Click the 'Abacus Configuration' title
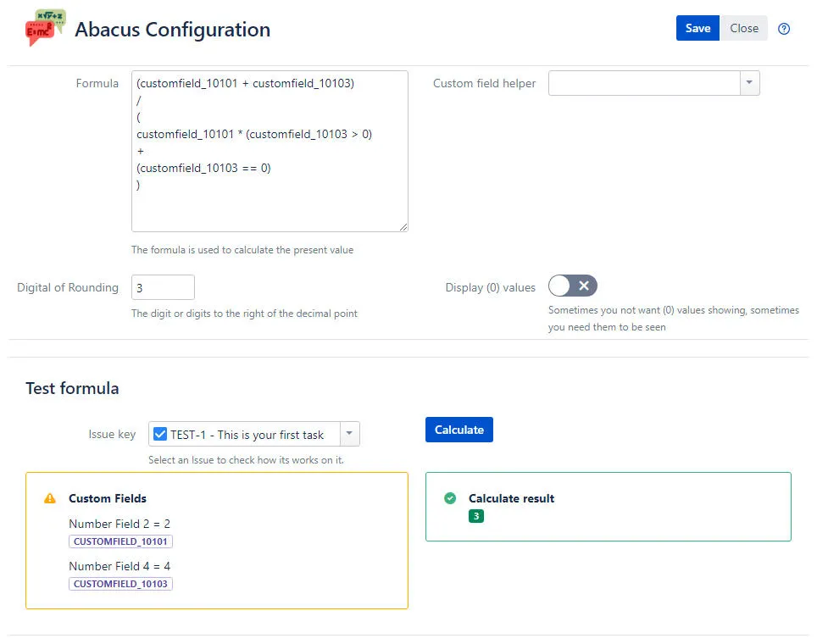 point(172,30)
